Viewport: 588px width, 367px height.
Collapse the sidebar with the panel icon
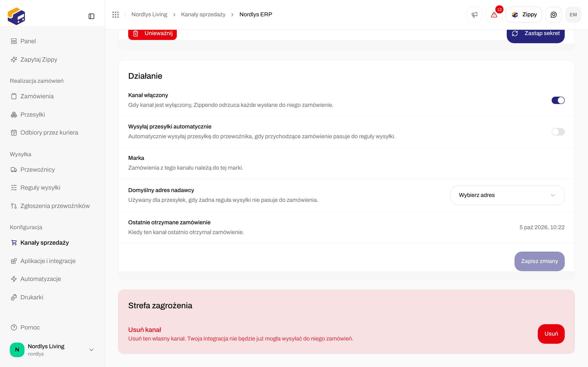point(91,16)
